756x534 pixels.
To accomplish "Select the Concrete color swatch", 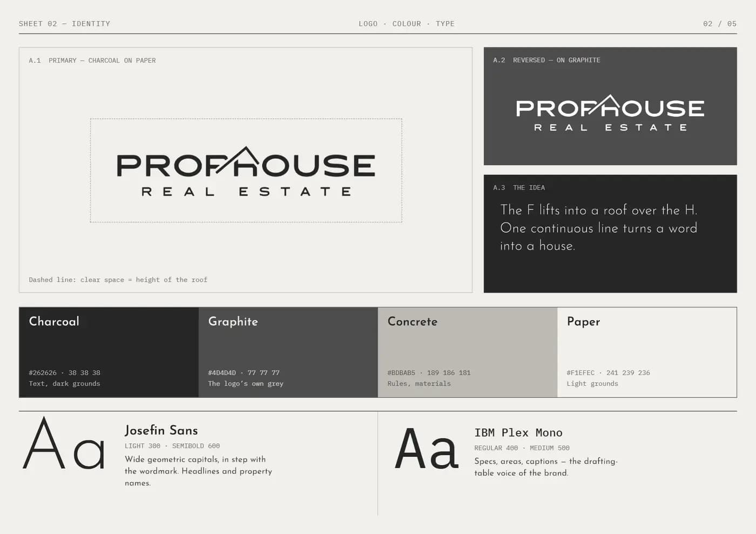I will pyautogui.click(x=468, y=352).
